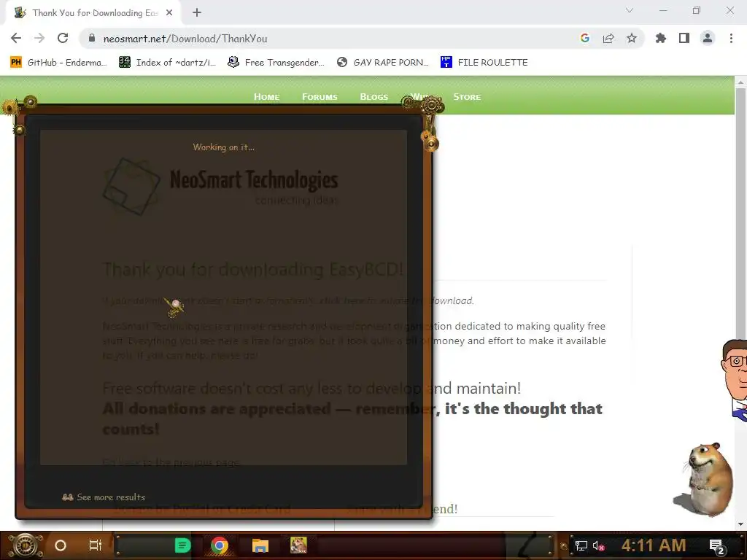Open the Chrome three-dot menu
This screenshot has width=747, height=560.
[x=731, y=38]
